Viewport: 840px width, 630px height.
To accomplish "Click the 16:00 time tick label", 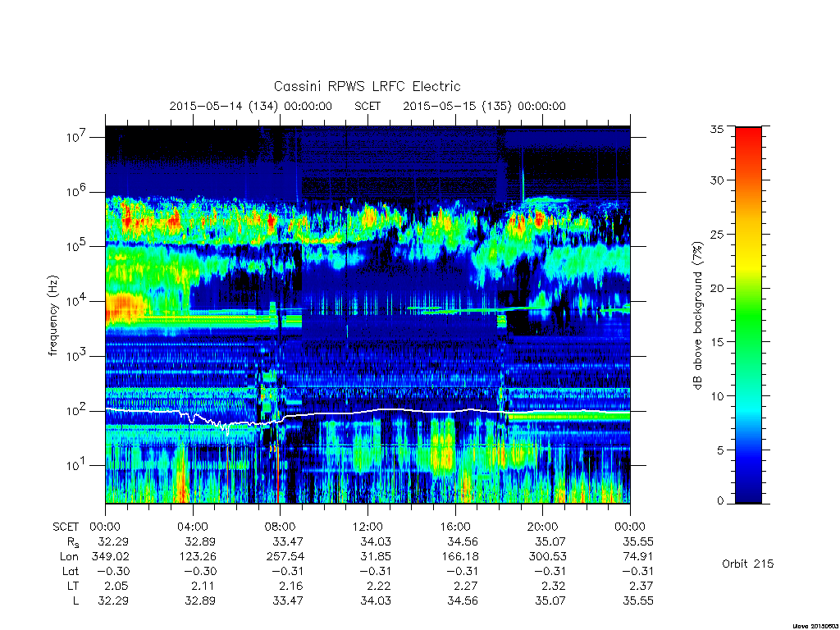I will (x=454, y=527).
